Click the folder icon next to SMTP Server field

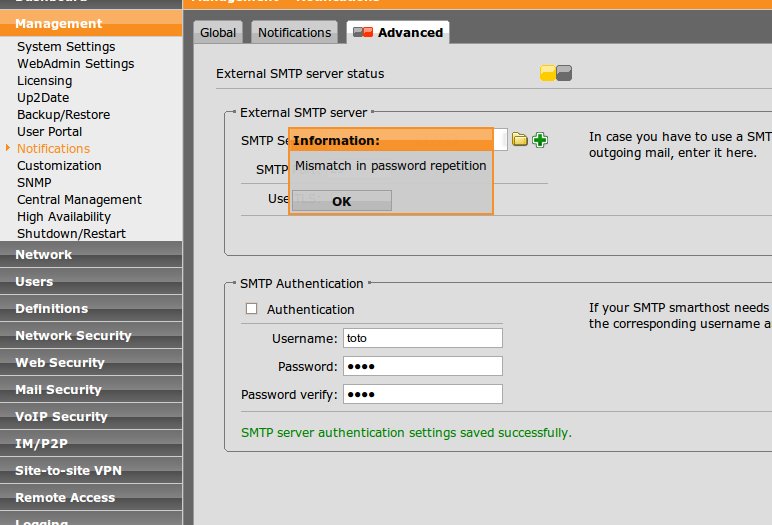pos(519,140)
